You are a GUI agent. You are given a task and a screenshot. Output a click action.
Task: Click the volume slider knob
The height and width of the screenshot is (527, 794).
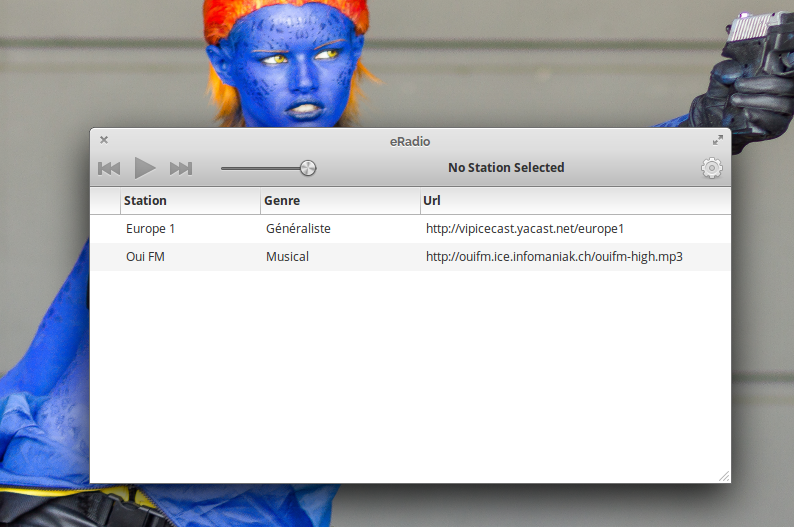(308, 168)
